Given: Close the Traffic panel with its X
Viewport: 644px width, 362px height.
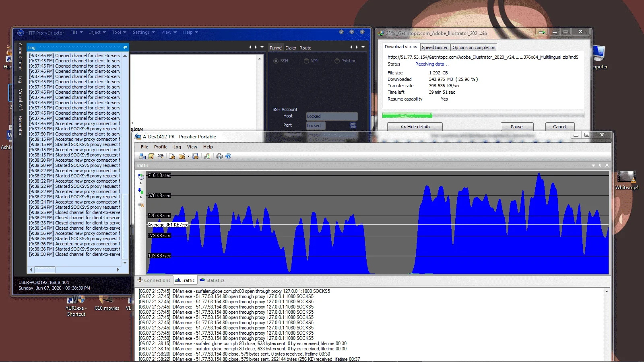Looking at the screenshot, I should 607,165.
